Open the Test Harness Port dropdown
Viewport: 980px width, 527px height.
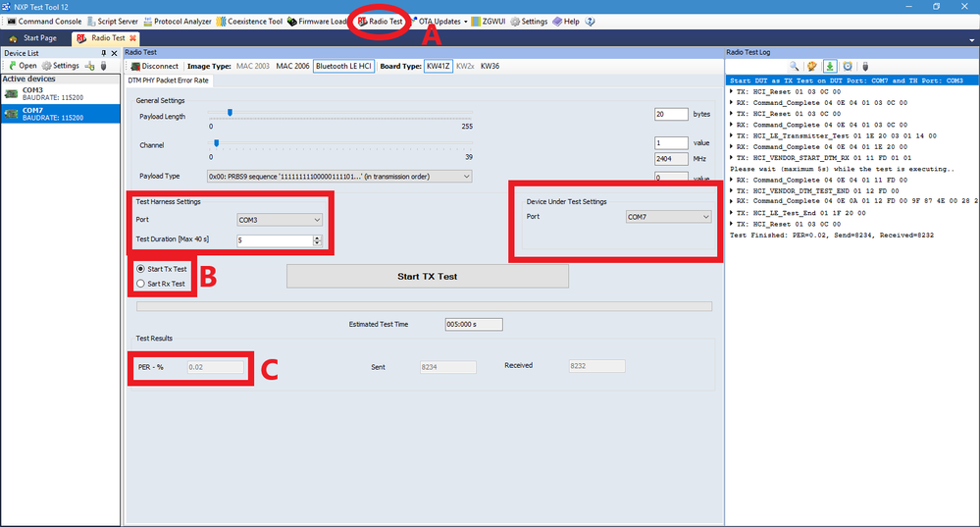click(x=280, y=220)
